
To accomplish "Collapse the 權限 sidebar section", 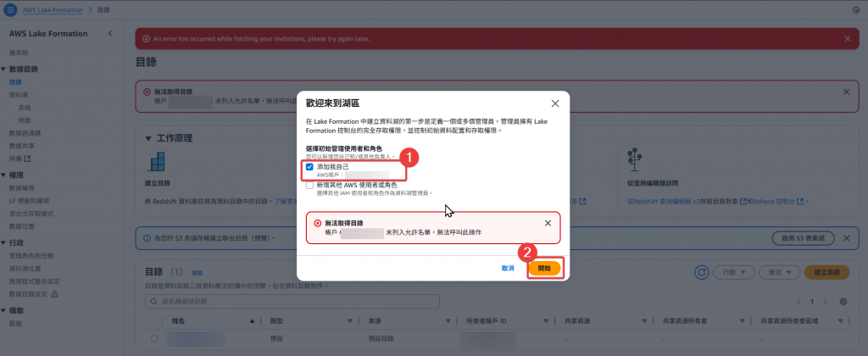I will 3,175.
